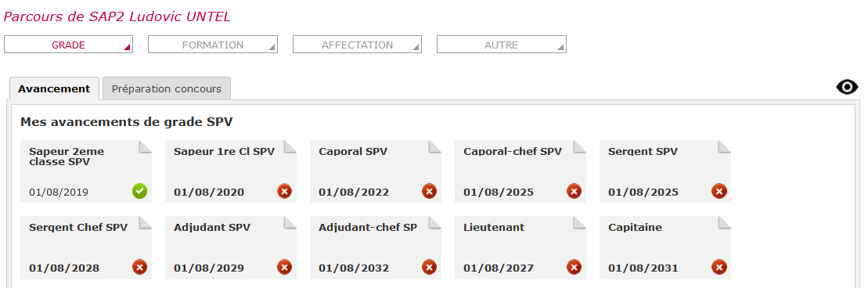Expand the AUTRE dropdown menu

tap(502, 45)
